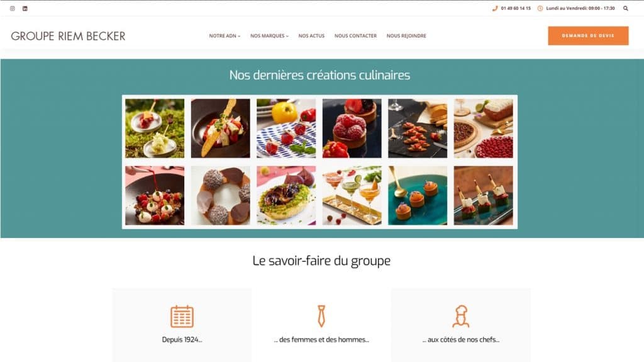The height and width of the screenshot is (362, 644).
Task: Expand the Nos Marques dropdown menu
Action: tap(269, 36)
